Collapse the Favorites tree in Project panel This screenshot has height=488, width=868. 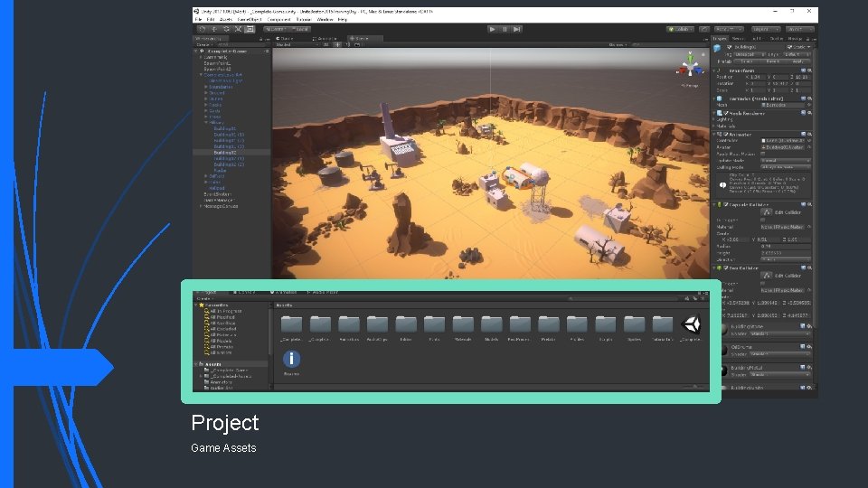click(196, 305)
